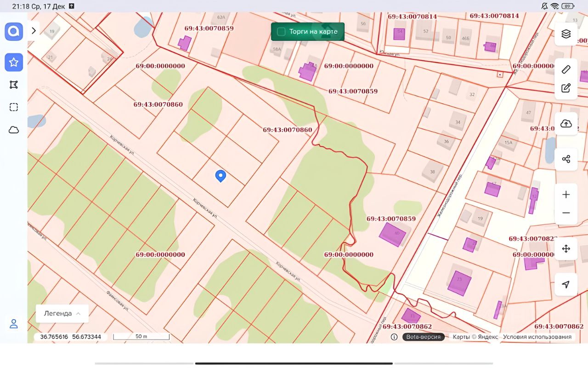
Task: Tap the battery indicator showing 89
Action: pyautogui.click(x=568, y=6)
